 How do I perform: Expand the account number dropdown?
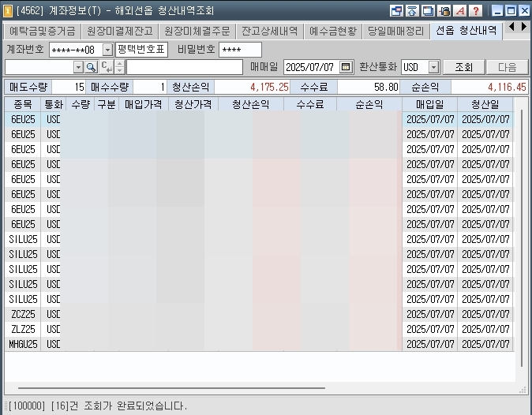pyautogui.click(x=107, y=50)
